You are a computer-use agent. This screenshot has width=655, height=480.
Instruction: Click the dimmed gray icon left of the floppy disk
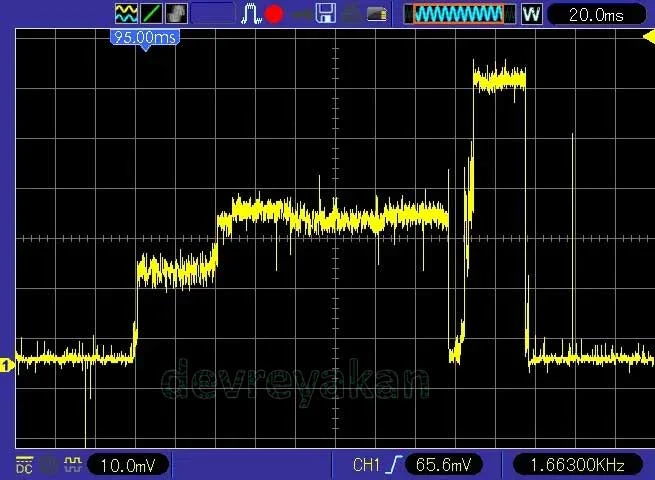click(302, 15)
